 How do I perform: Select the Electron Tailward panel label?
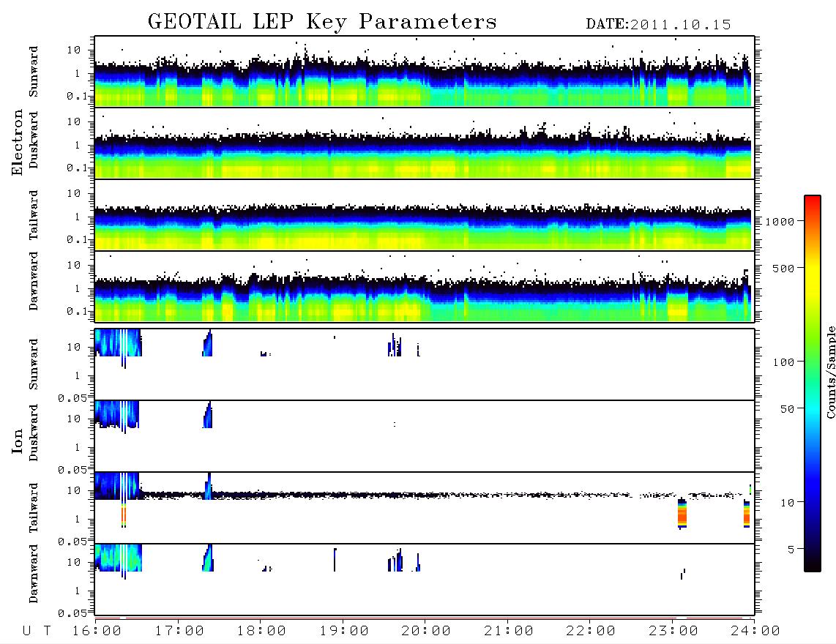(x=33, y=214)
